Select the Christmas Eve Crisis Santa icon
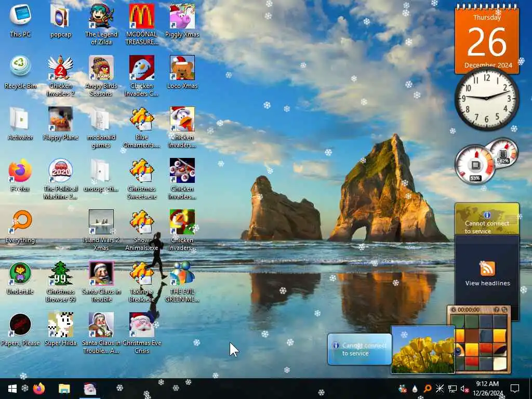The width and height of the screenshot is (532, 399). pyautogui.click(x=141, y=332)
